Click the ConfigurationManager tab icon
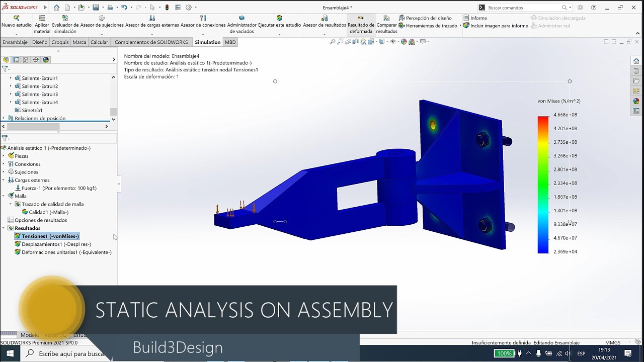The width and height of the screenshot is (644, 362). (x=26, y=59)
